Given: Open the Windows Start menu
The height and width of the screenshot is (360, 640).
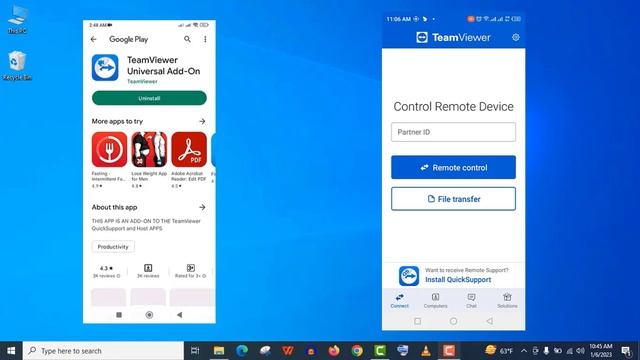Looking at the screenshot, I should pyautogui.click(x=11, y=351).
